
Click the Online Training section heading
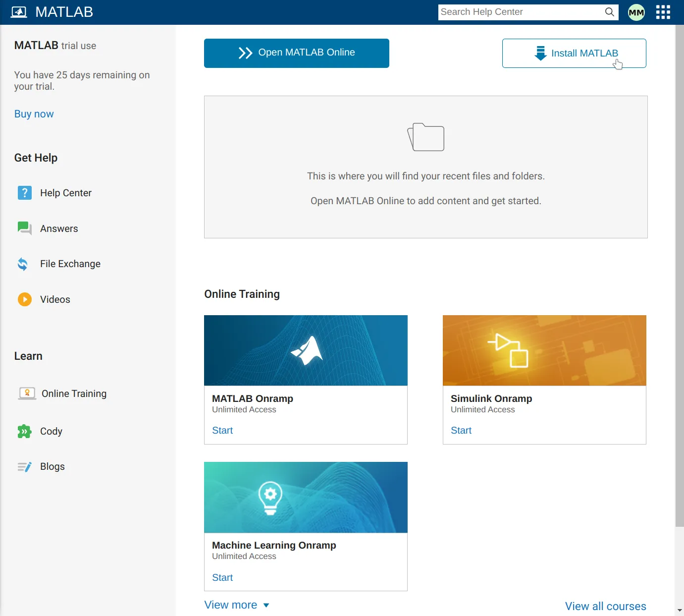pos(242,294)
